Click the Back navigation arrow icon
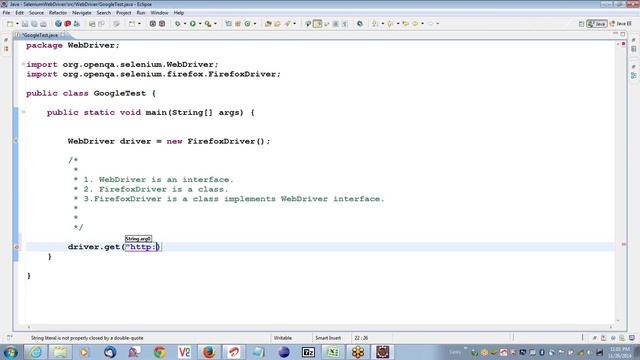The image size is (640, 360). coord(415,24)
